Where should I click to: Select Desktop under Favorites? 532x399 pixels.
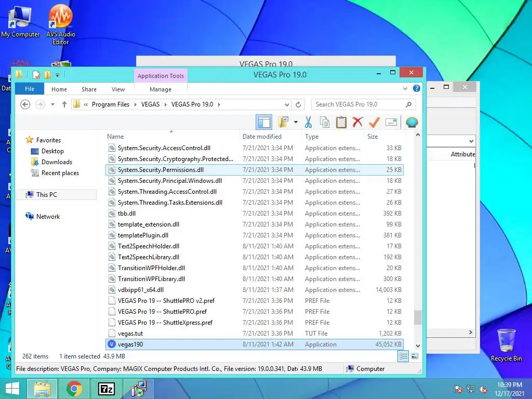click(x=52, y=151)
